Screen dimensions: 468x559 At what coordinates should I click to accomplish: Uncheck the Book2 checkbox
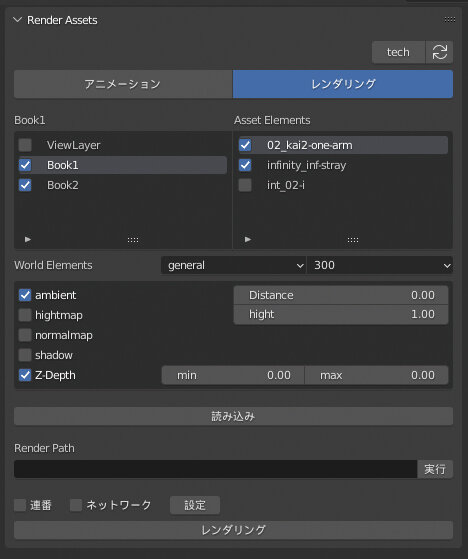tap(25, 185)
